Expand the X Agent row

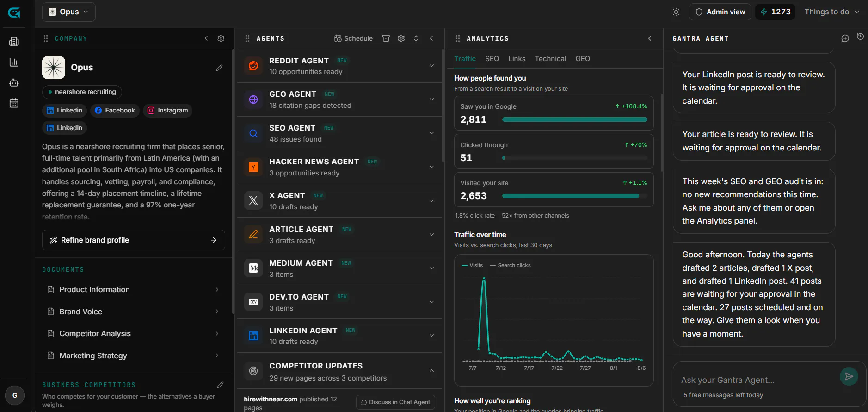pyautogui.click(x=431, y=200)
